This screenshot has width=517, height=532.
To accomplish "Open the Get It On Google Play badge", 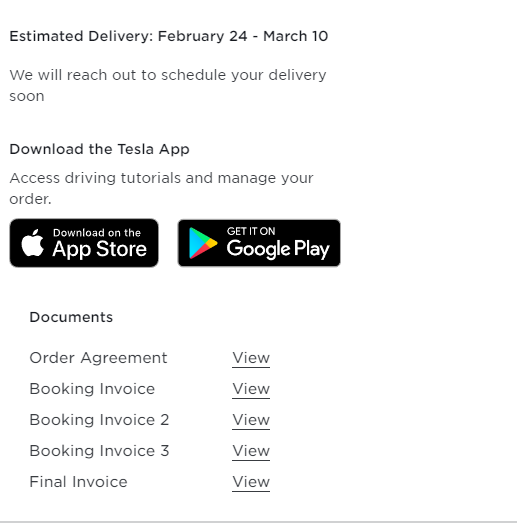I will pos(259,243).
